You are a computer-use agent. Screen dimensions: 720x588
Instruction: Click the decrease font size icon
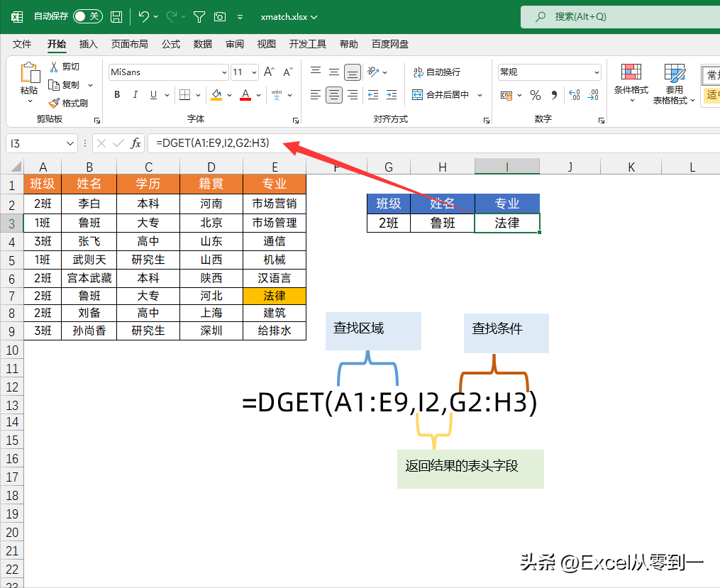tap(288, 72)
